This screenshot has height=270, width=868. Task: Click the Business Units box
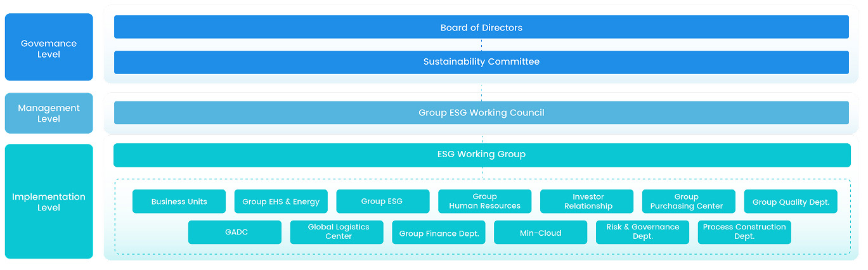179,202
